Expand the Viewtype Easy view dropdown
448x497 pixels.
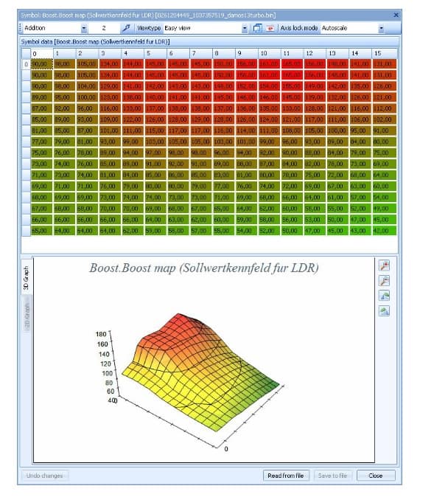point(245,28)
